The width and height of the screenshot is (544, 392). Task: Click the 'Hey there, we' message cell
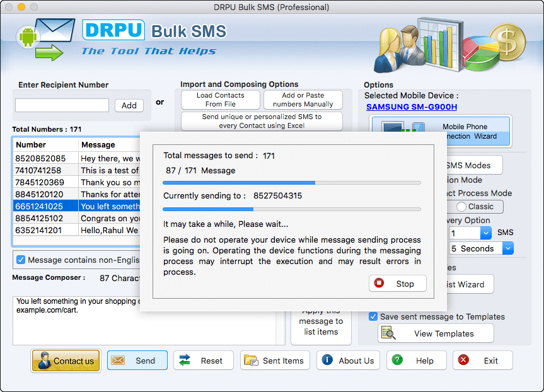click(x=110, y=159)
